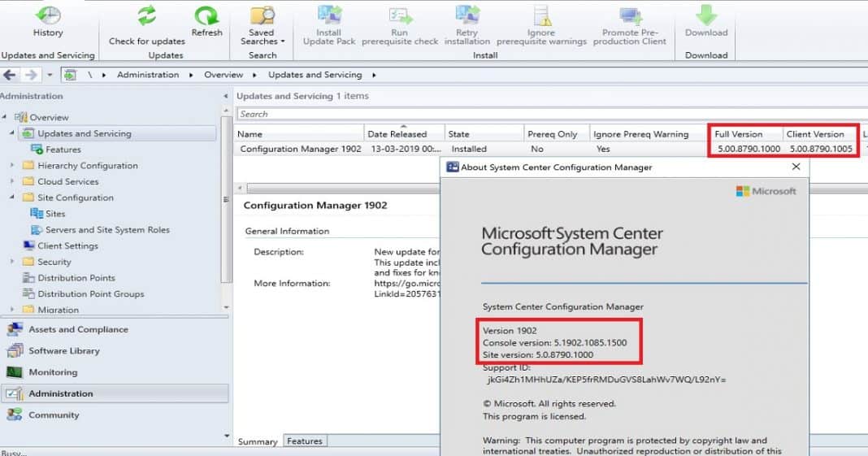868x456 pixels.
Task: Expand the Hierarchy Configuration folder
Action: pyautogui.click(x=11, y=166)
